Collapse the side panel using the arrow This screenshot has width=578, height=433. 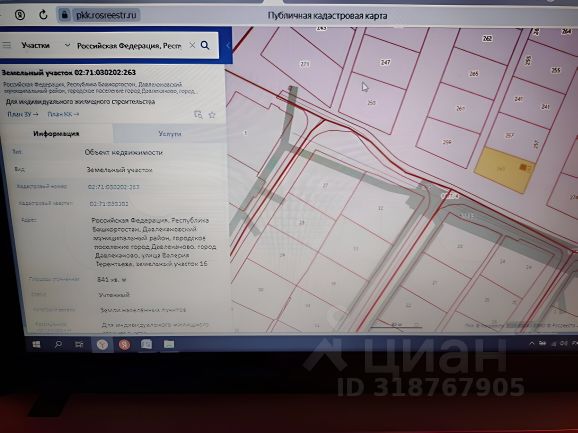[227, 45]
